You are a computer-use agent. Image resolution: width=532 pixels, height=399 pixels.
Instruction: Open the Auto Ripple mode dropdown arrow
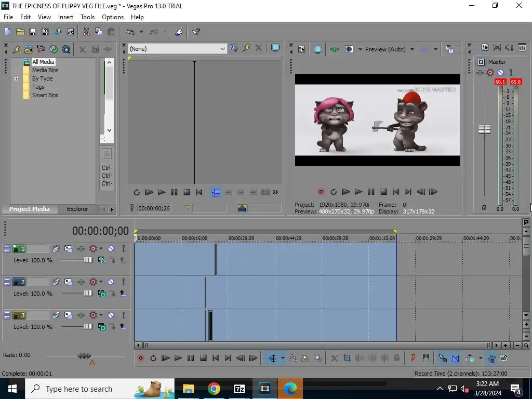click(x=481, y=358)
